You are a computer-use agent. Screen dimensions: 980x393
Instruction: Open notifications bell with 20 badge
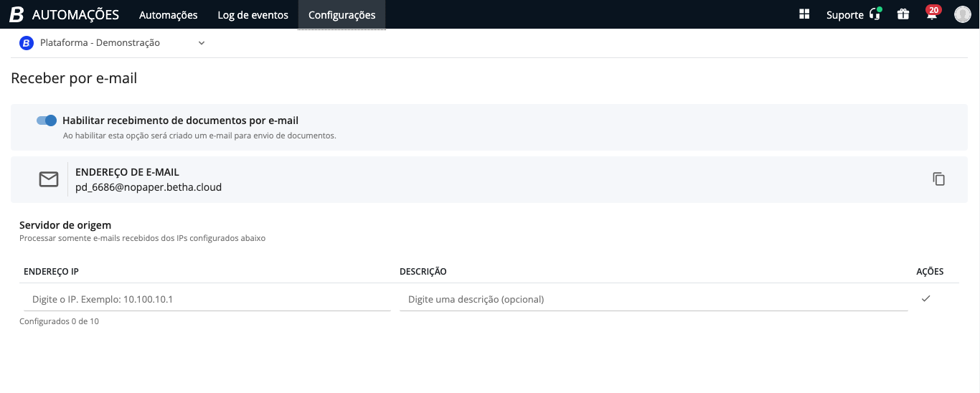pos(931,15)
